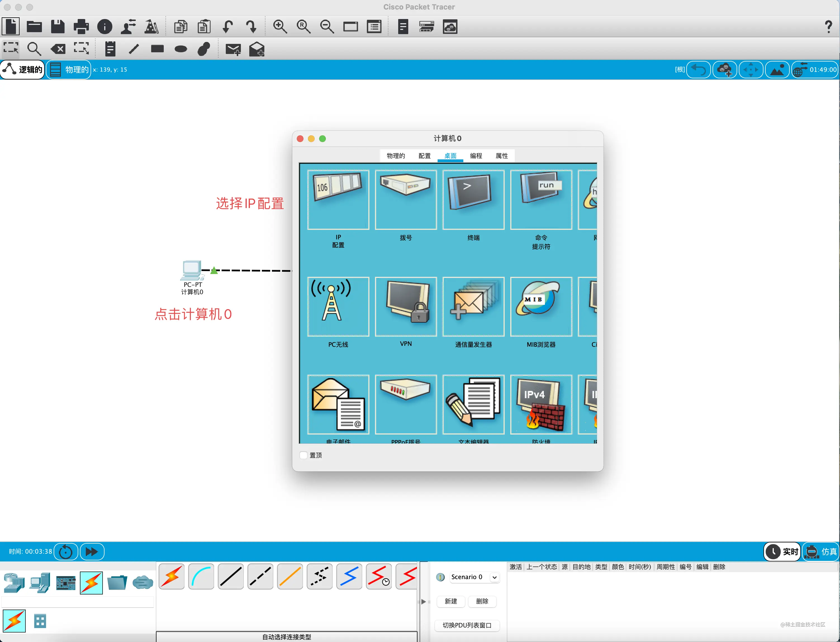The image size is (840, 642).
Task: Open 配置 tab in 计算机0 window
Action: point(424,155)
